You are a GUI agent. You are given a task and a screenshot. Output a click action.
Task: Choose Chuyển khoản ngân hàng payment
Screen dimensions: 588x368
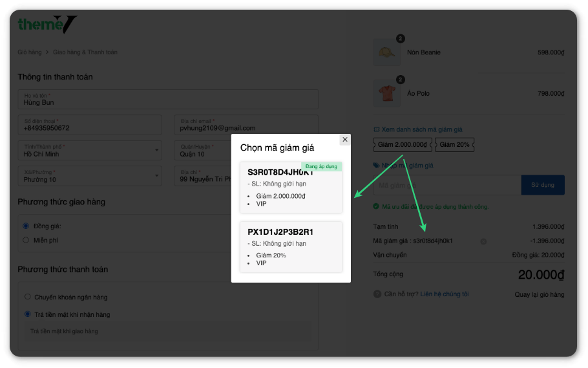(x=28, y=297)
